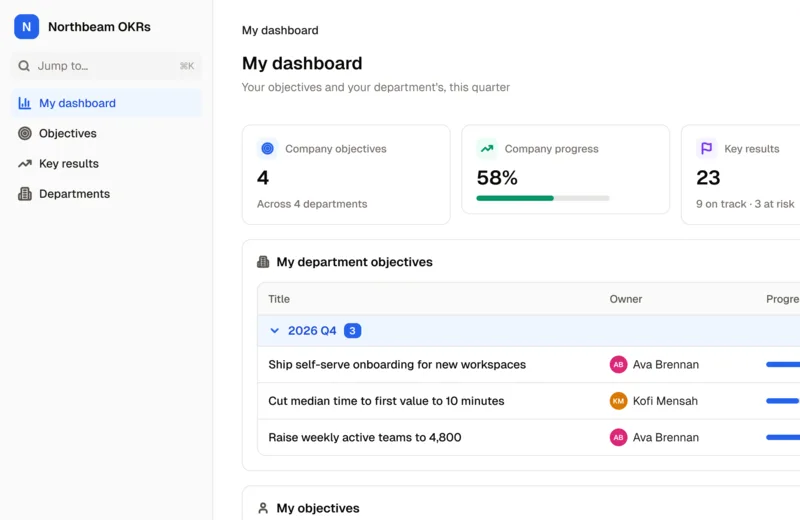Click the My department objectives heading
800x520 pixels.
tap(355, 262)
